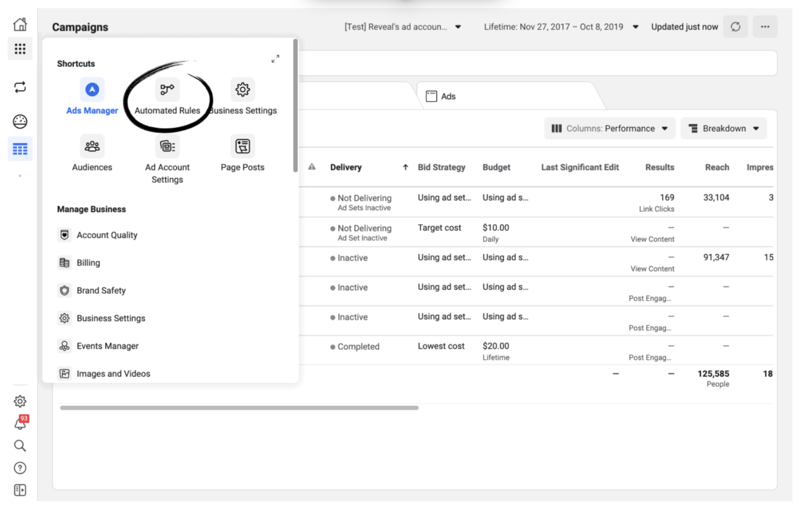Click the more options ellipsis button
Viewport: 812px width, 517px height.
tap(765, 27)
